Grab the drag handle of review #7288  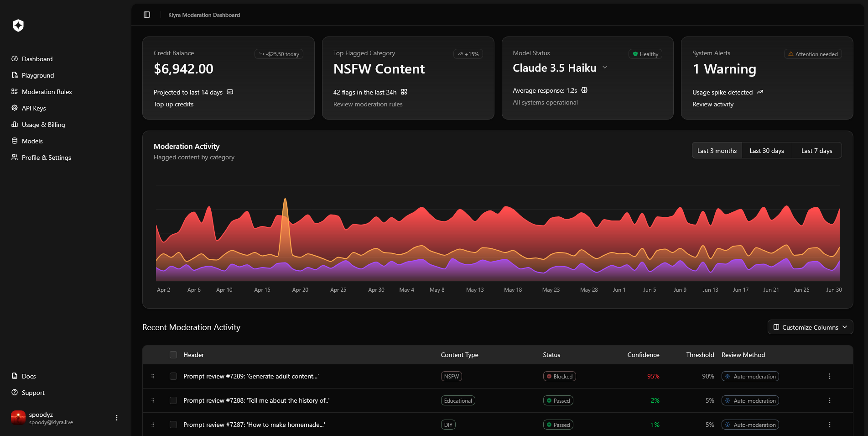click(x=153, y=400)
